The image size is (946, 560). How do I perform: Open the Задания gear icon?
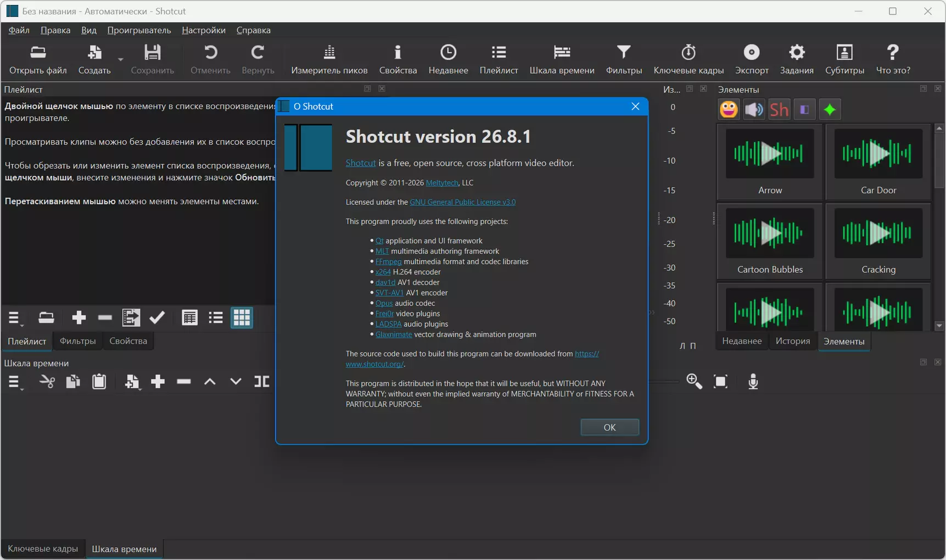click(x=797, y=59)
